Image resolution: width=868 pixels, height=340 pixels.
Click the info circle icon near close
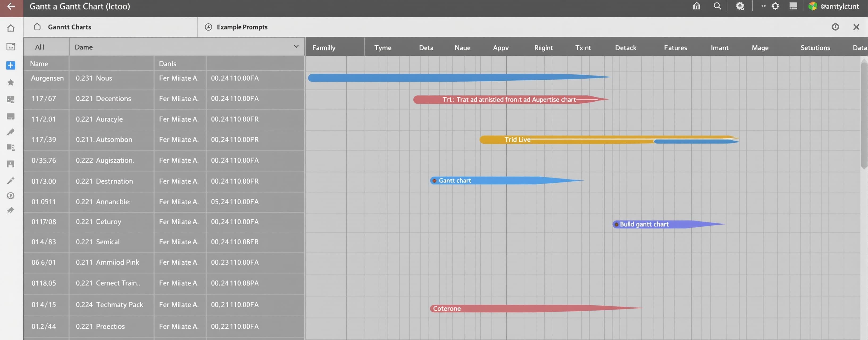click(x=835, y=27)
